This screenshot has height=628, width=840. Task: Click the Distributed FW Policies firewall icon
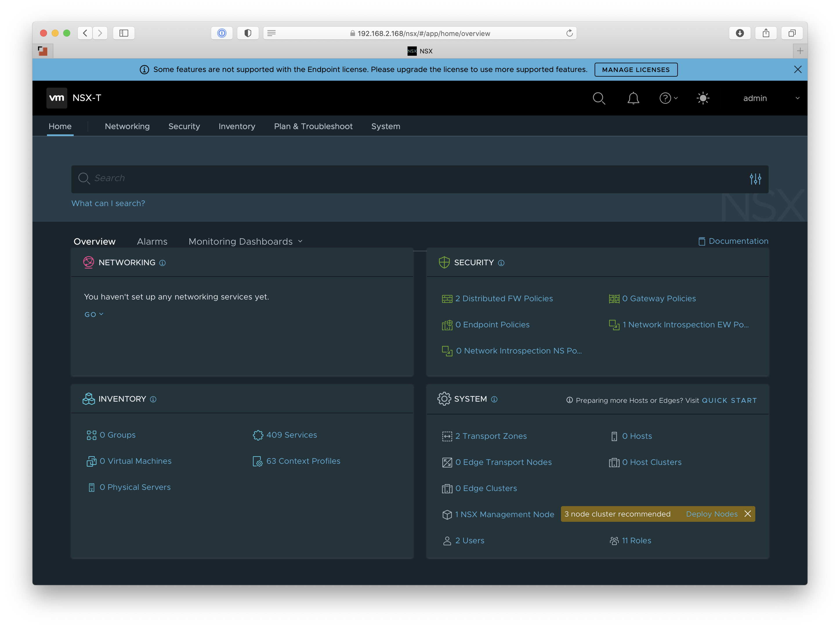tap(447, 299)
